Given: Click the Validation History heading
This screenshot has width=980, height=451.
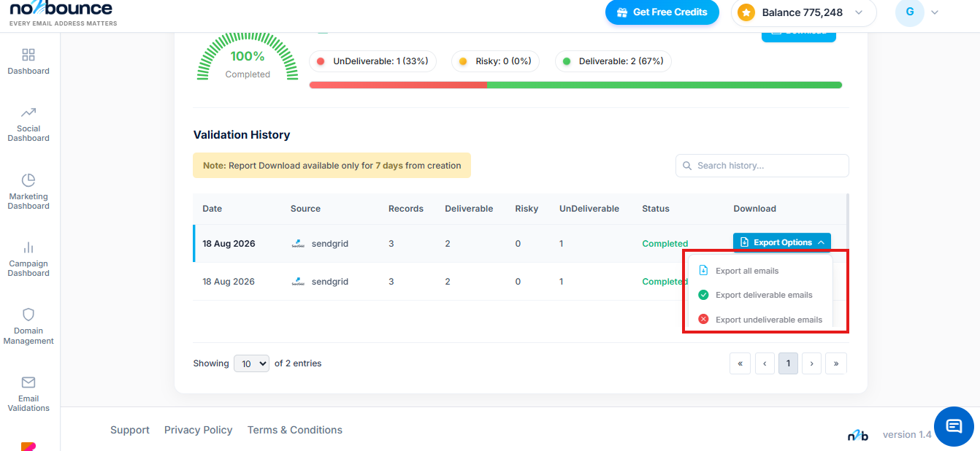Looking at the screenshot, I should pos(242,135).
